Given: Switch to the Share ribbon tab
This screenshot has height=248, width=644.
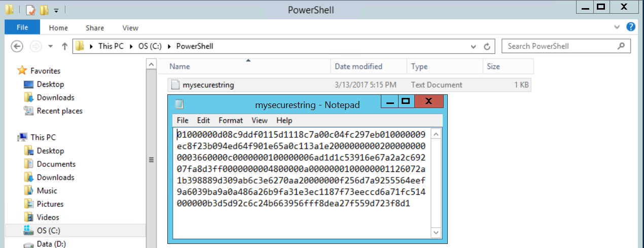Looking at the screenshot, I should [x=95, y=28].
